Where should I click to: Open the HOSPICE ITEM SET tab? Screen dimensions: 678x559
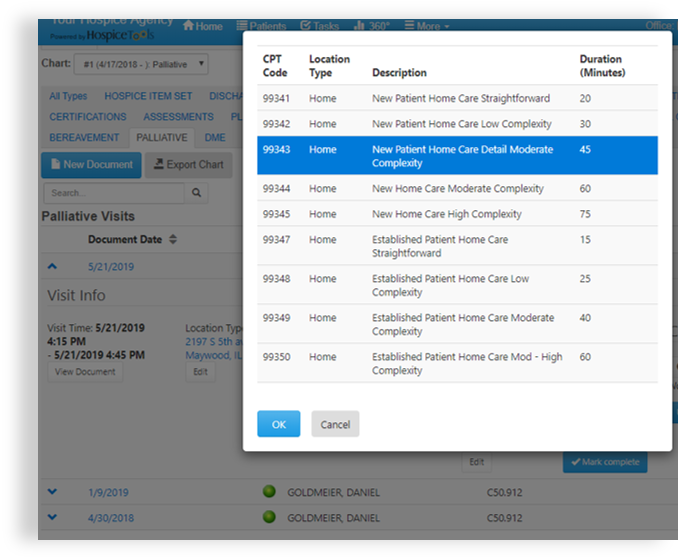148,97
